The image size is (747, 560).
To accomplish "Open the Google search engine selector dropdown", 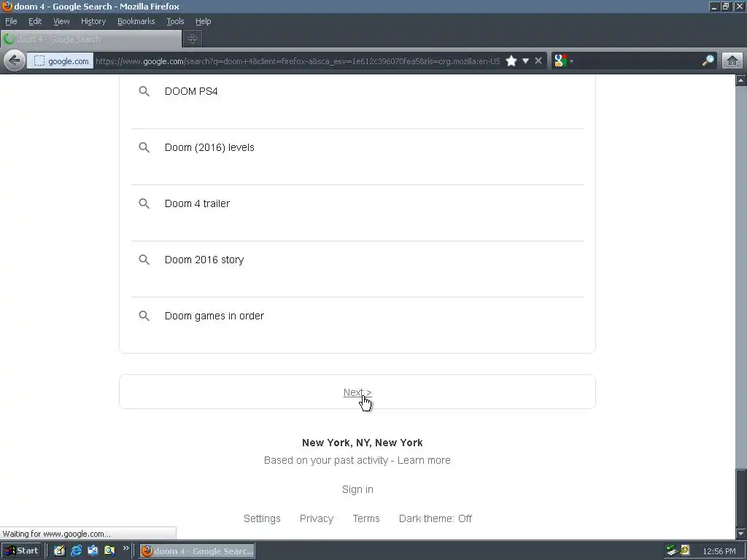I will pyautogui.click(x=564, y=61).
